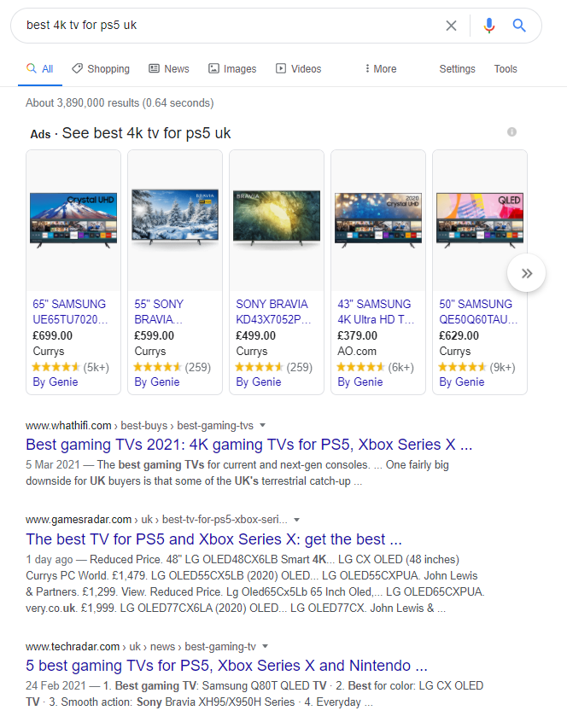
Task: Click the Shopping tag icon
Action: pos(77,69)
